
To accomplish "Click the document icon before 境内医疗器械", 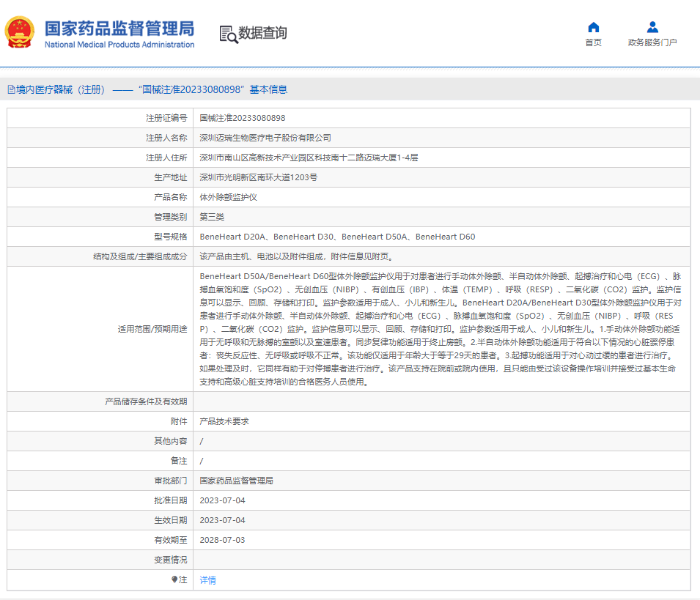I will [11, 89].
